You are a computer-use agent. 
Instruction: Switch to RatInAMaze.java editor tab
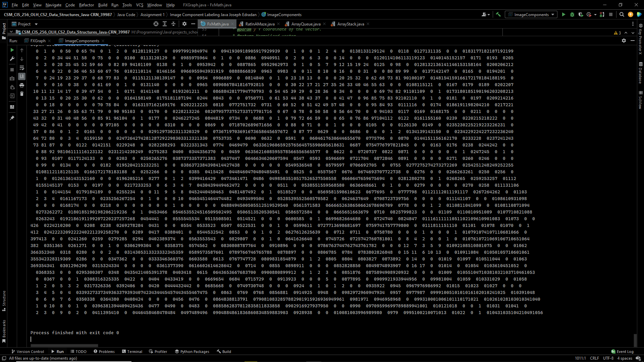coord(260,24)
